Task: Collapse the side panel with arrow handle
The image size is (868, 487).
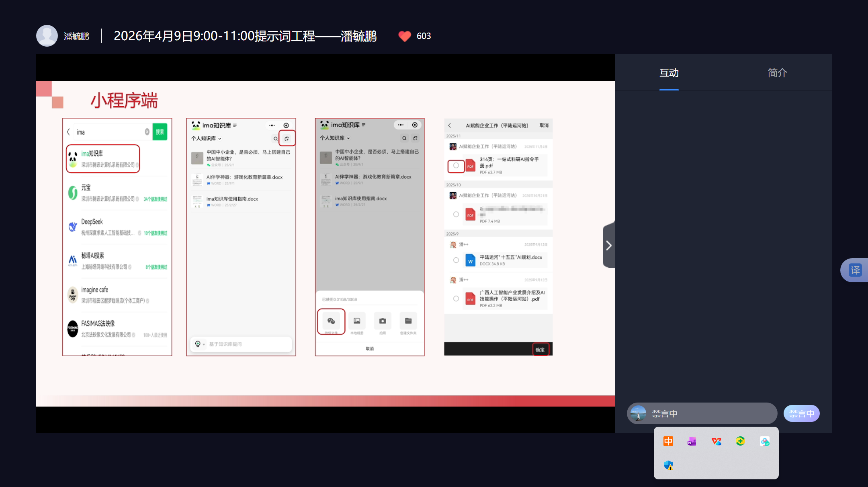Action: pos(608,246)
